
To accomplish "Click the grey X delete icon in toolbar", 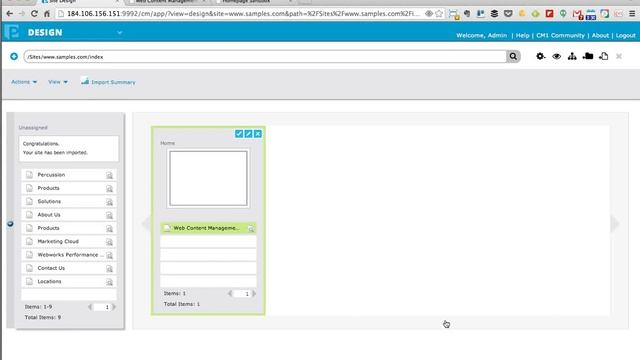I will [x=619, y=56].
